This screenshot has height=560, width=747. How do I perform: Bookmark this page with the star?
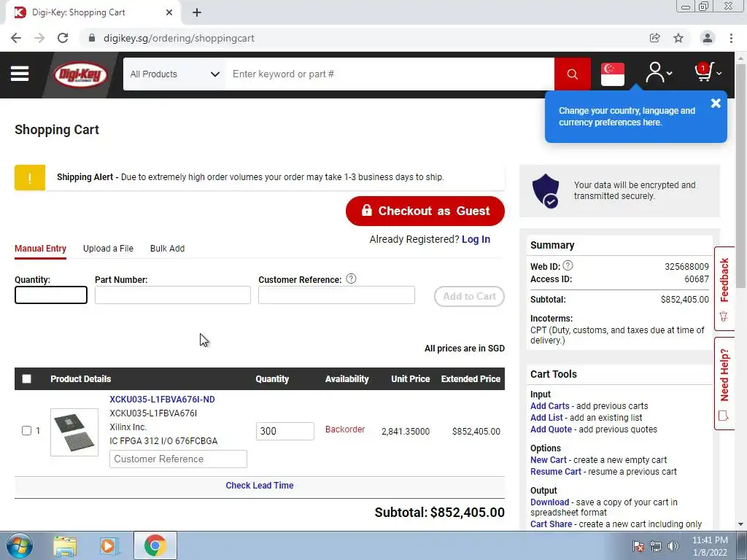[678, 38]
